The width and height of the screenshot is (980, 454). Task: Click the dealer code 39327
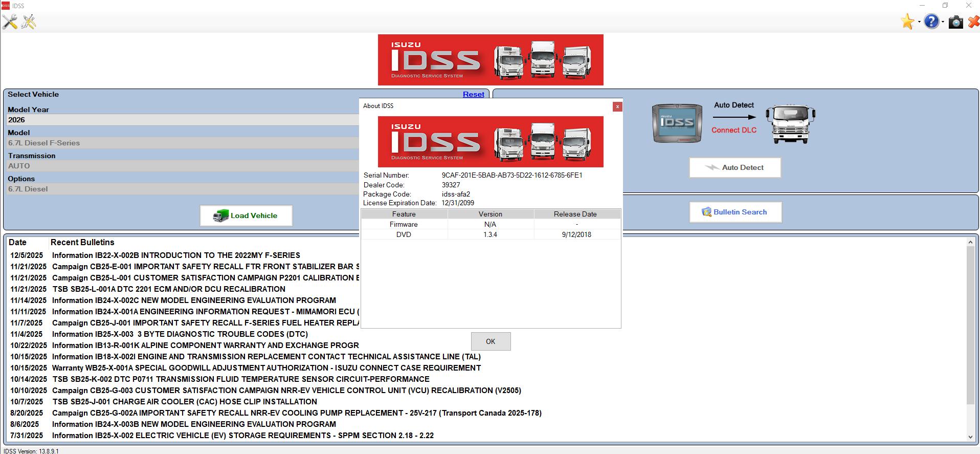click(x=451, y=185)
